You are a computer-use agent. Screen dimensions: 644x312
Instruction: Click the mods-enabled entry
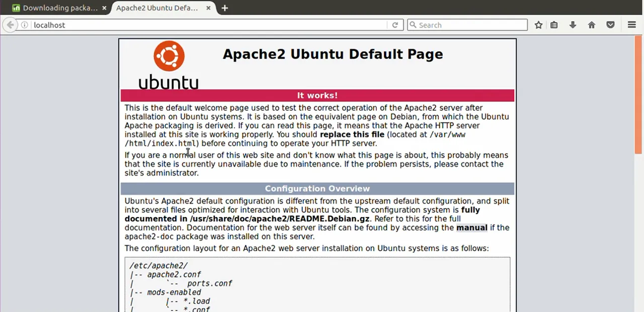174,292
